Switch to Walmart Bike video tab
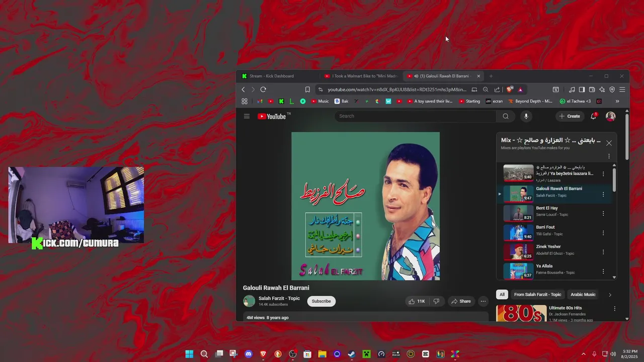 click(x=361, y=76)
